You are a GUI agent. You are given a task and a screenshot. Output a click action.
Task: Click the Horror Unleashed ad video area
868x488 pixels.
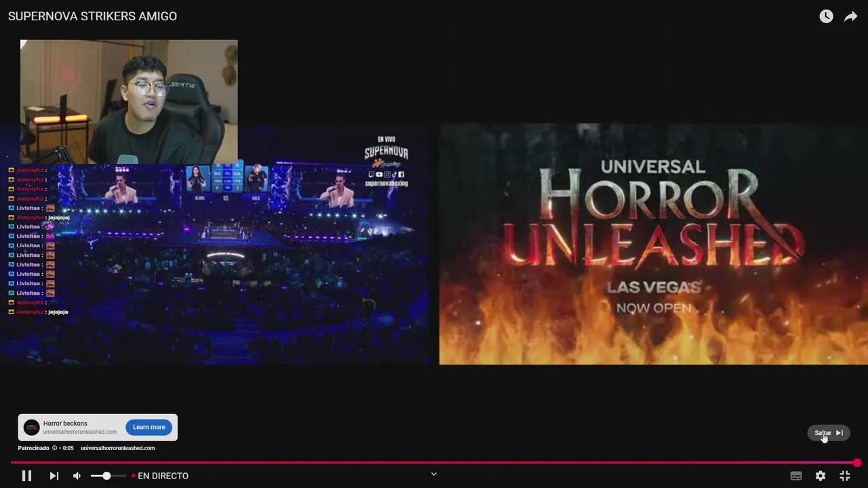[653, 244]
